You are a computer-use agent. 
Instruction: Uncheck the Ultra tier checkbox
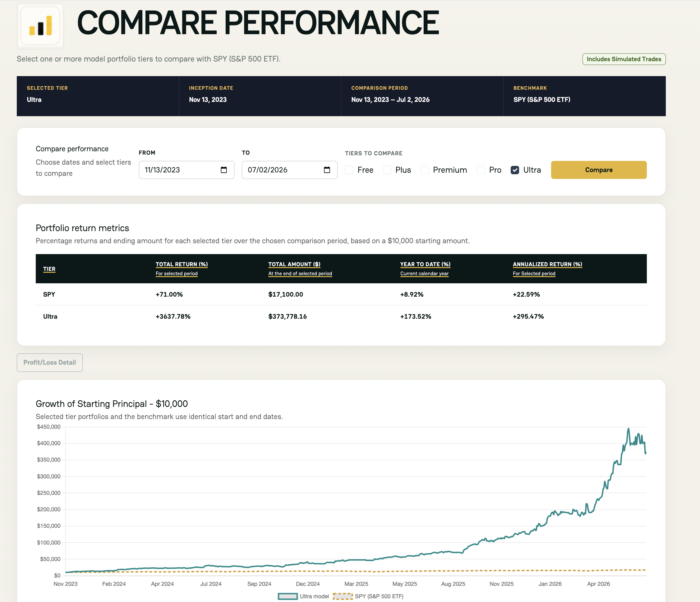point(514,170)
